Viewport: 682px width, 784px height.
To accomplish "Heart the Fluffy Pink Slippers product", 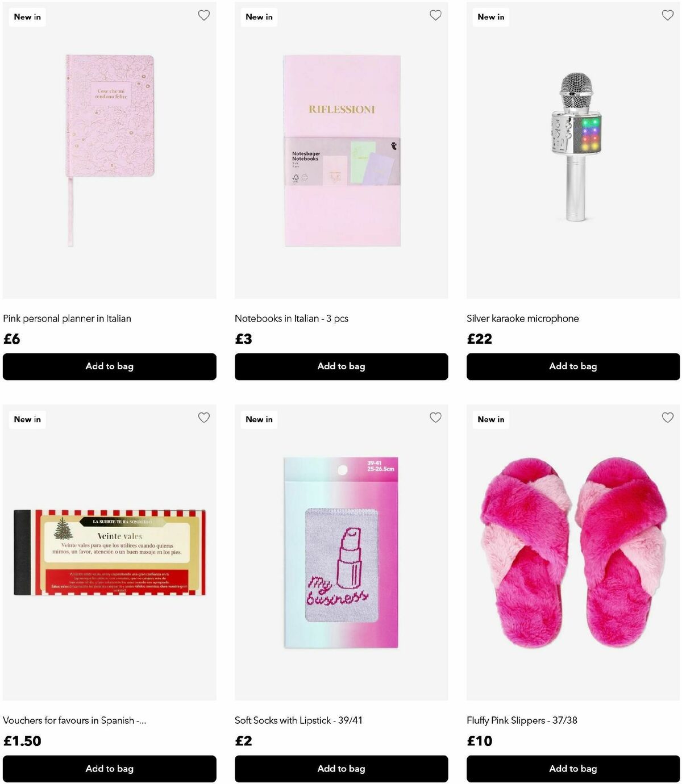I will tap(668, 418).
